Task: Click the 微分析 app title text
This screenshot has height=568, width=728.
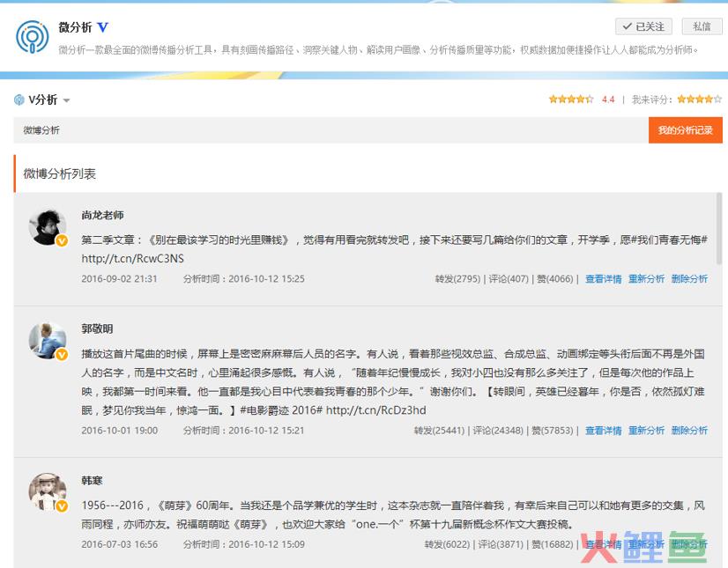Action: click(x=75, y=27)
